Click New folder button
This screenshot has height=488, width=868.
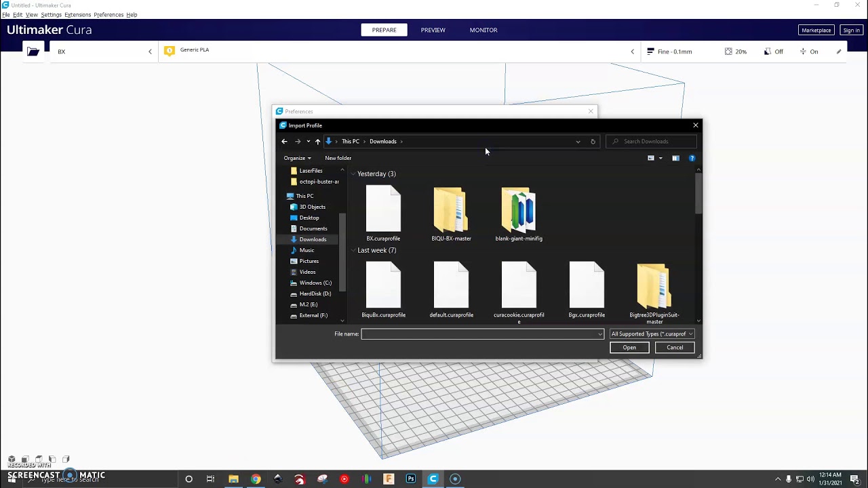coord(338,158)
